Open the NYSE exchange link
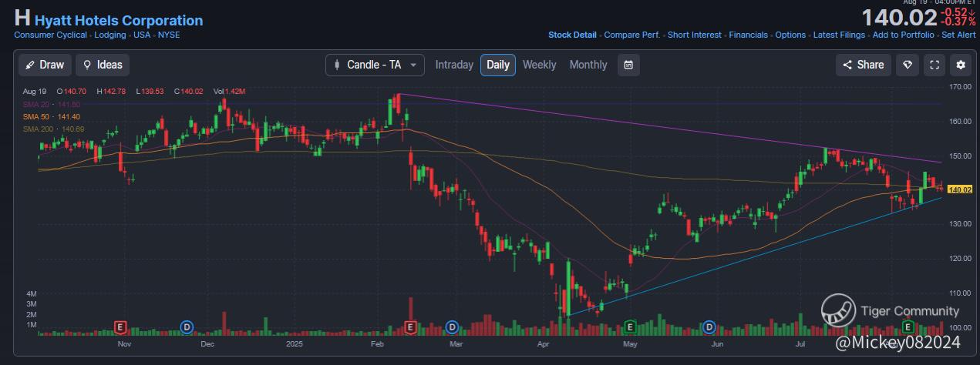 [x=169, y=35]
